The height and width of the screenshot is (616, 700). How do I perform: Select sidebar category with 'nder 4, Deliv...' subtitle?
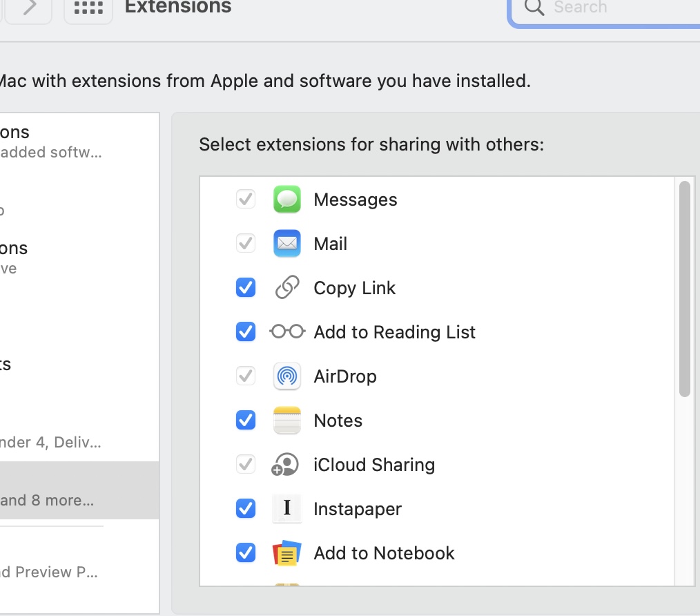pyautogui.click(x=79, y=432)
